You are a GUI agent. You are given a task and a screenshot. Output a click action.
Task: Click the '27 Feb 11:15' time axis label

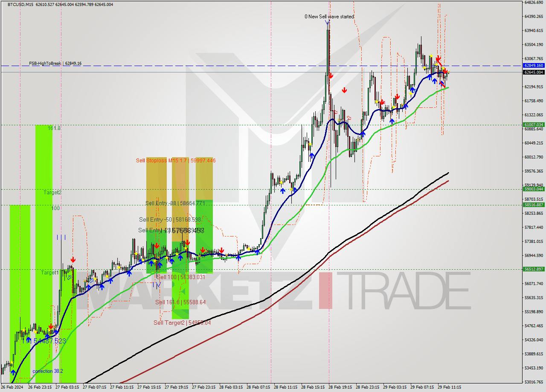(122, 387)
